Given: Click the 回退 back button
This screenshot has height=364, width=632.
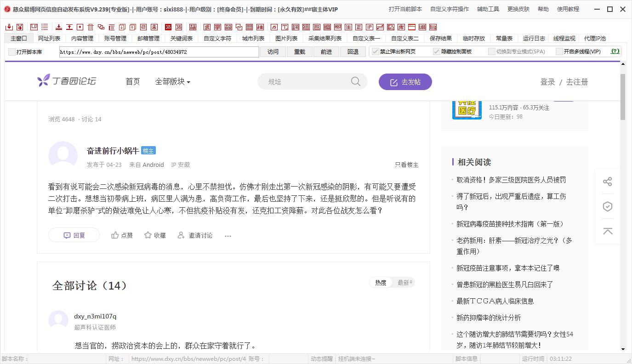Looking at the screenshot, I should click(353, 52).
